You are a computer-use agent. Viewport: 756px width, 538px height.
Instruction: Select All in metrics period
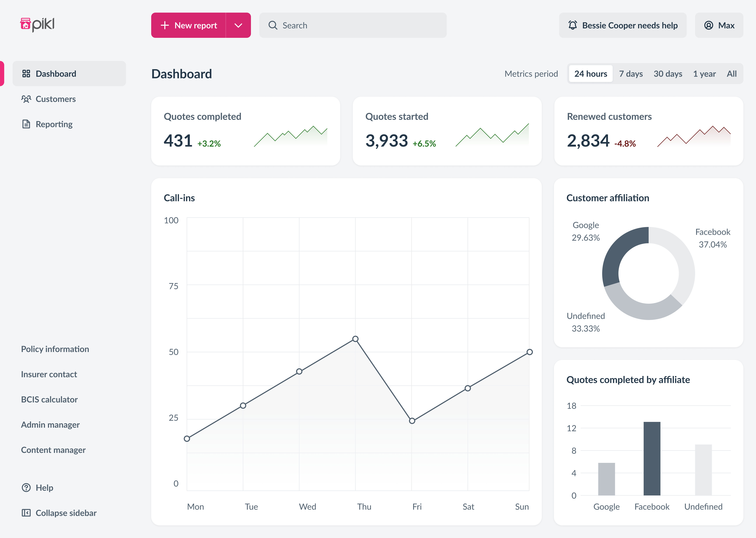(x=731, y=74)
